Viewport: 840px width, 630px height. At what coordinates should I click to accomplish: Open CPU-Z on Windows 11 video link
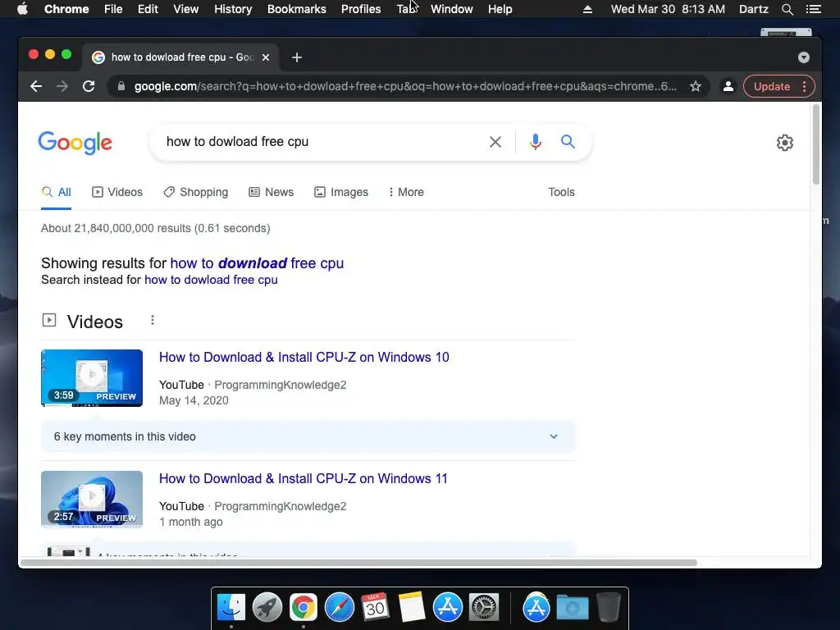304,479
